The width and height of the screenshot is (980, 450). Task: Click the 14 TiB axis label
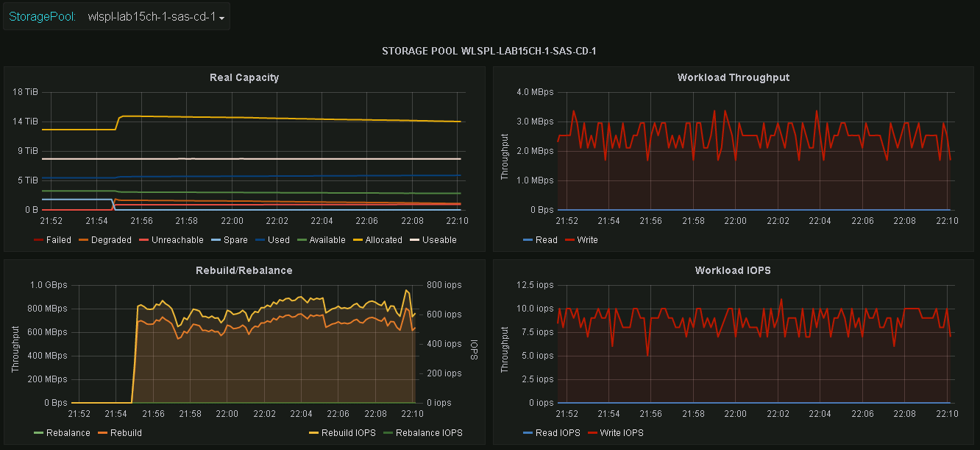click(25, 122)
